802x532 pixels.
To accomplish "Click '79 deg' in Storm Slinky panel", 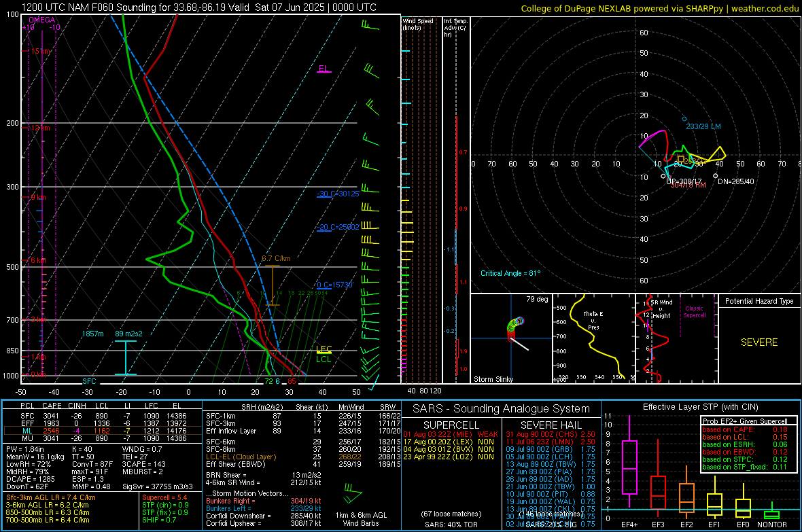I will 537,299.
